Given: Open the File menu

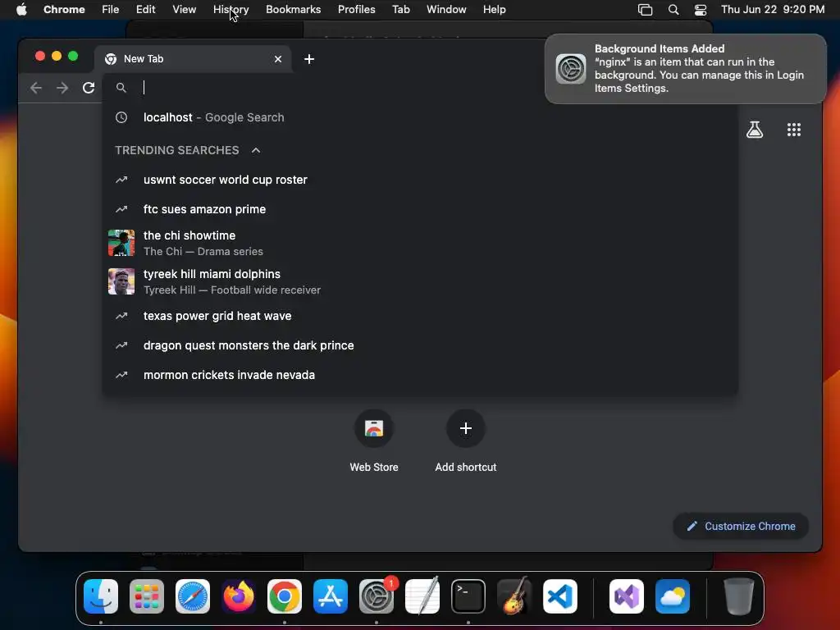Looking at the screenshot, I should pyautogui.click(x=111, y=10).
